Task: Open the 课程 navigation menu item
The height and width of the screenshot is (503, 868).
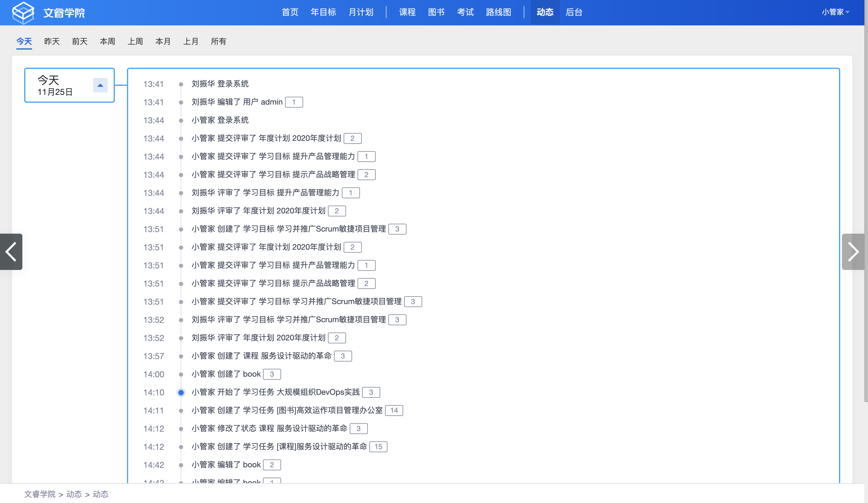Action: pos(407,12)
